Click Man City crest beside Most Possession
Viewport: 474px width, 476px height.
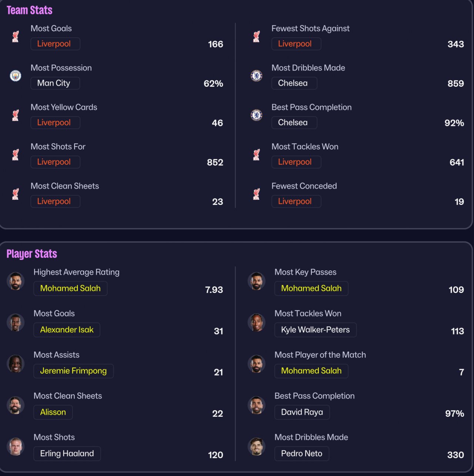15,76
